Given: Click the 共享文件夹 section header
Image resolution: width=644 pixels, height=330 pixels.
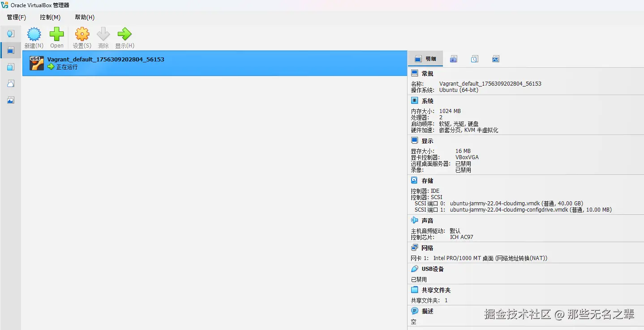Looking at the screenshot, I should click(436, 290).
